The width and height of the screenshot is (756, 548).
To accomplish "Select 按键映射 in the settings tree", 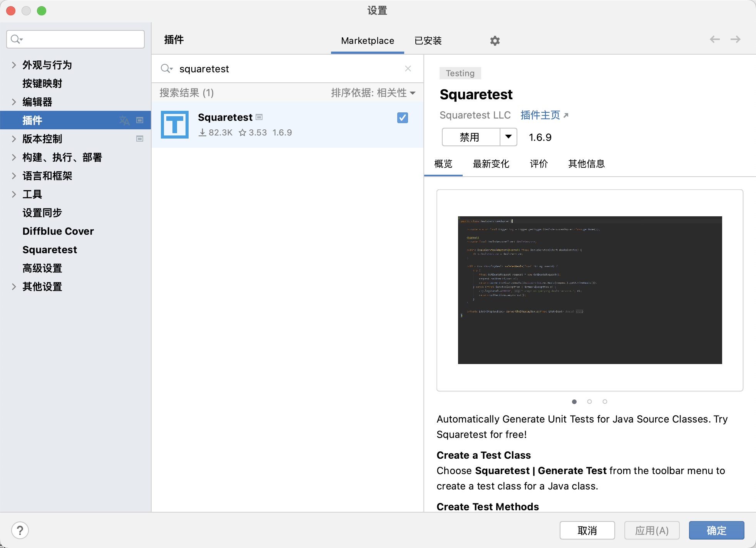I will pos(75,83).
